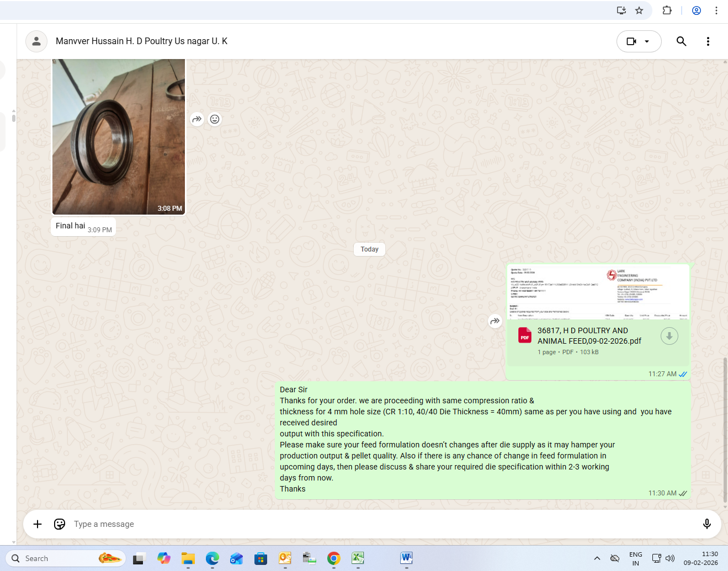Download the H D POULTRY PDF file
This screenshot has width=728, height=571.
[x=669, y=336]
